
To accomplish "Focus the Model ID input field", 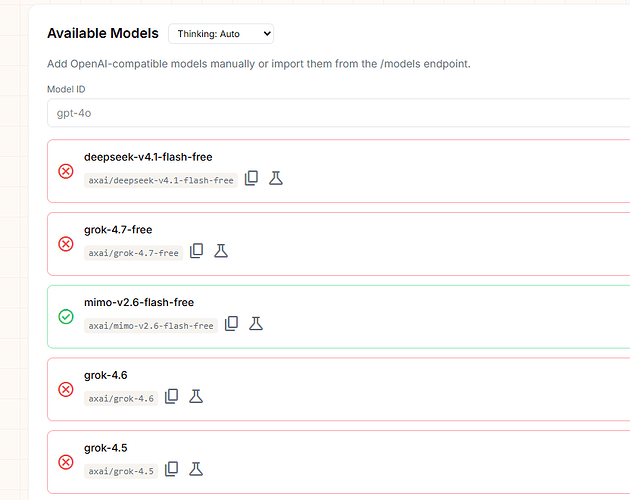I will (338, 113).
